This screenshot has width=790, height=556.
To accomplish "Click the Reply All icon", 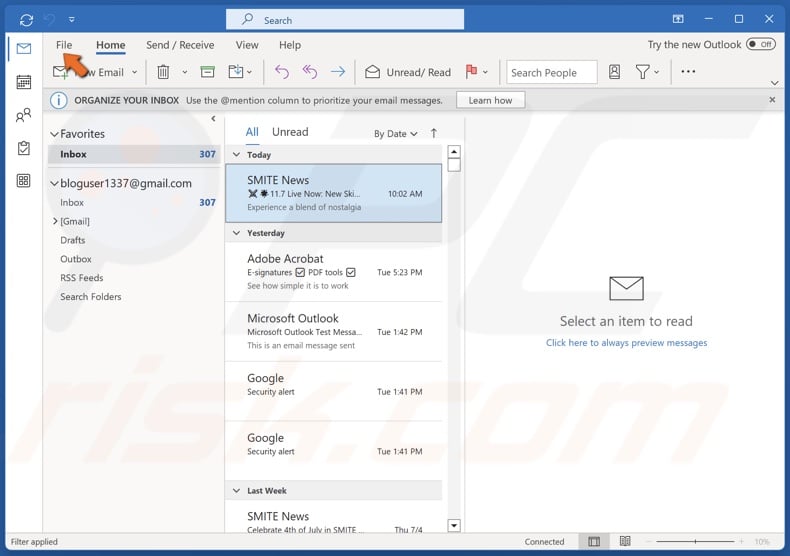I will [310, 72].
